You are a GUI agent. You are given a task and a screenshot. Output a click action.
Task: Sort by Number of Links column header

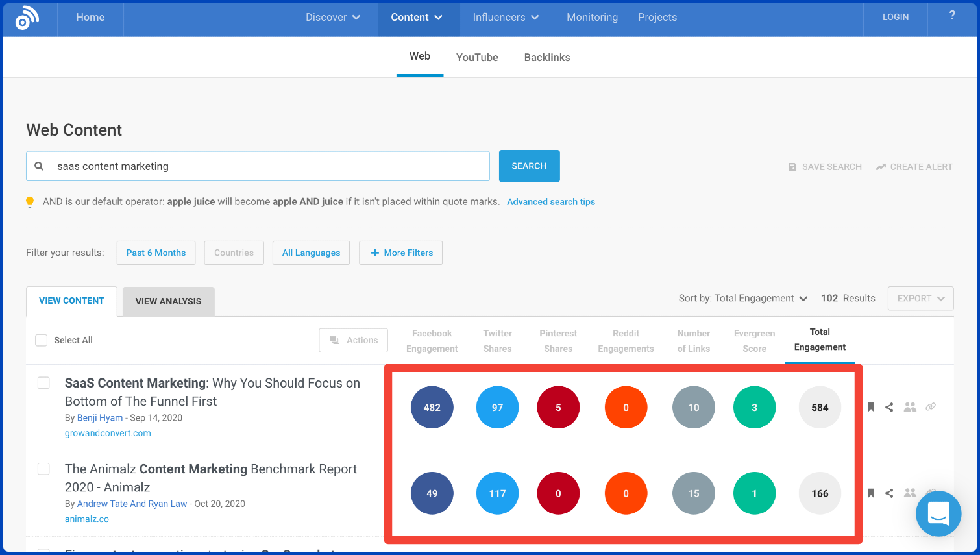tap(694, 341)
